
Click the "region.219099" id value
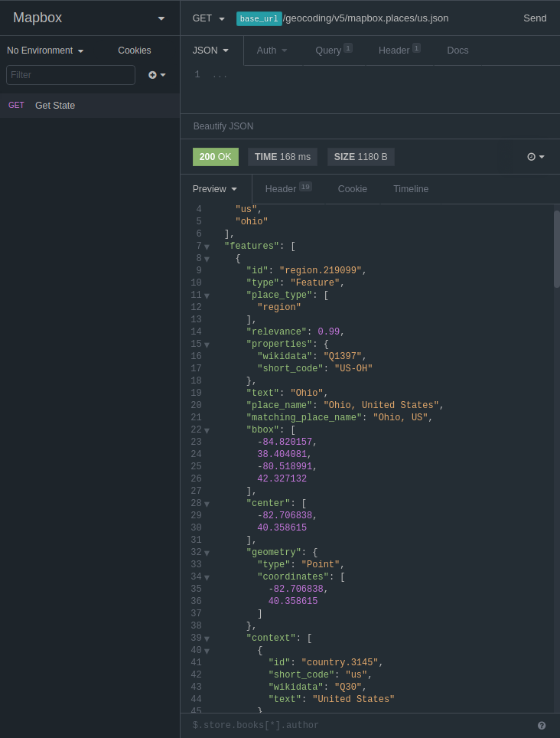321,270
